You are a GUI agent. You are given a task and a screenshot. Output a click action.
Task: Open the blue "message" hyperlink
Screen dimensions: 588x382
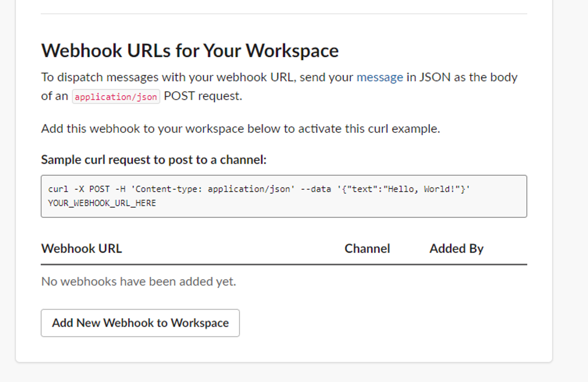[380, 78]
